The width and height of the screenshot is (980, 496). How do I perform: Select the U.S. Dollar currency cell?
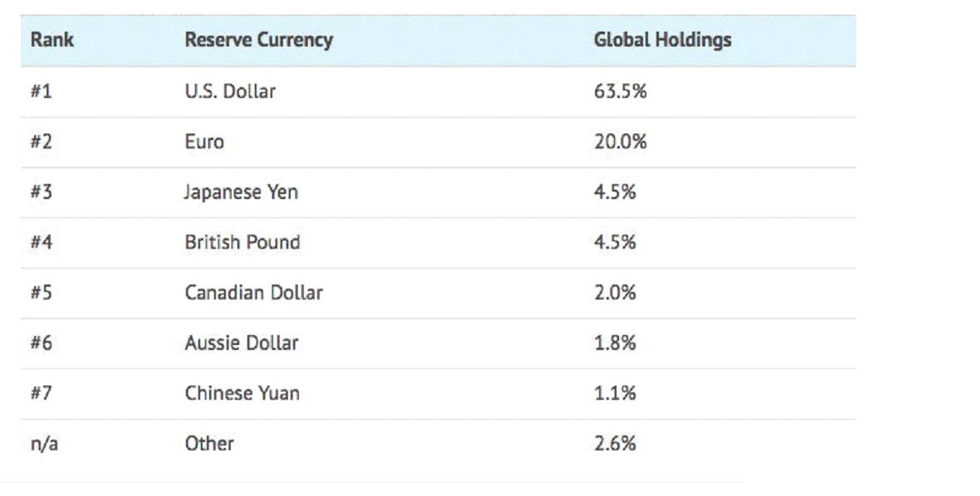click(x=230, y=91)
